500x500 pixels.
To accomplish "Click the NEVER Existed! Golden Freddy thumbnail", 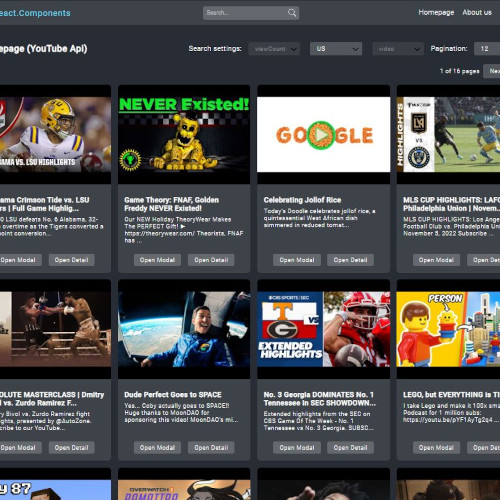I will [184, 134].
